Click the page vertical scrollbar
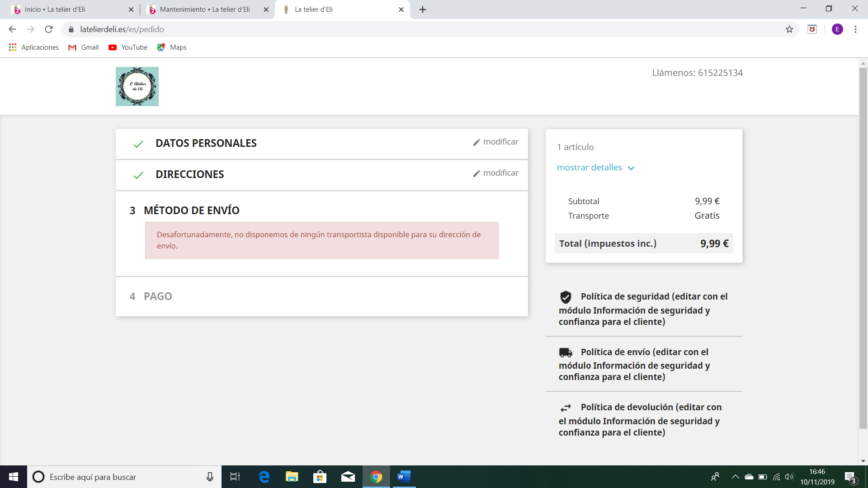This screenshot has width=868, height=488. pyautogui.click(x=863, y=249)
